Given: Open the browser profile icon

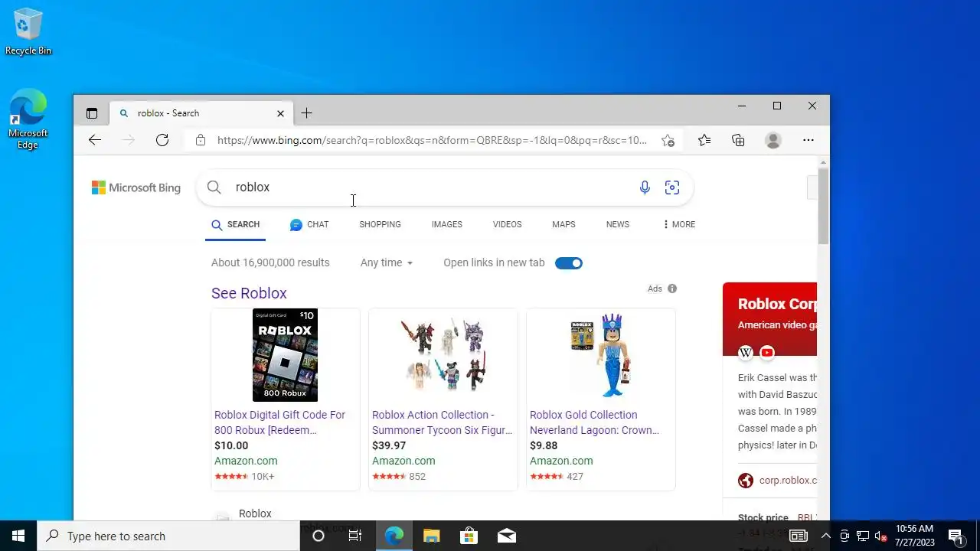Looking at the screenshot, I should coord(773,140).
